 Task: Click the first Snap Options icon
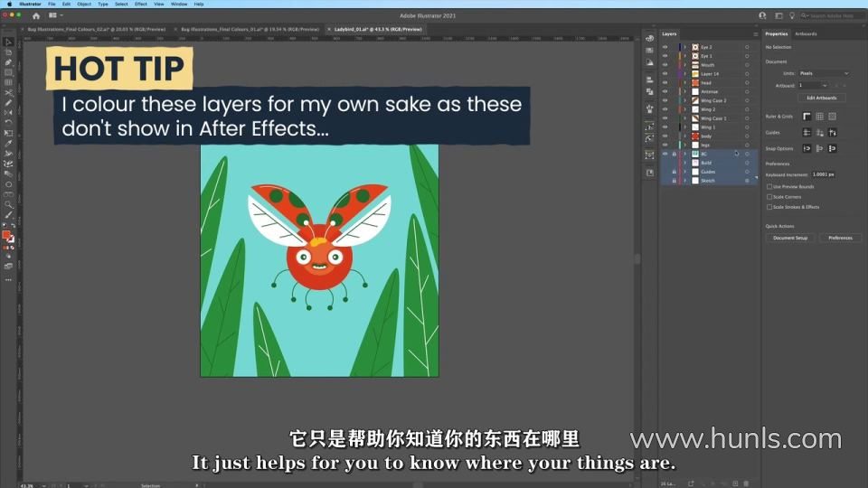coord(807,148)
